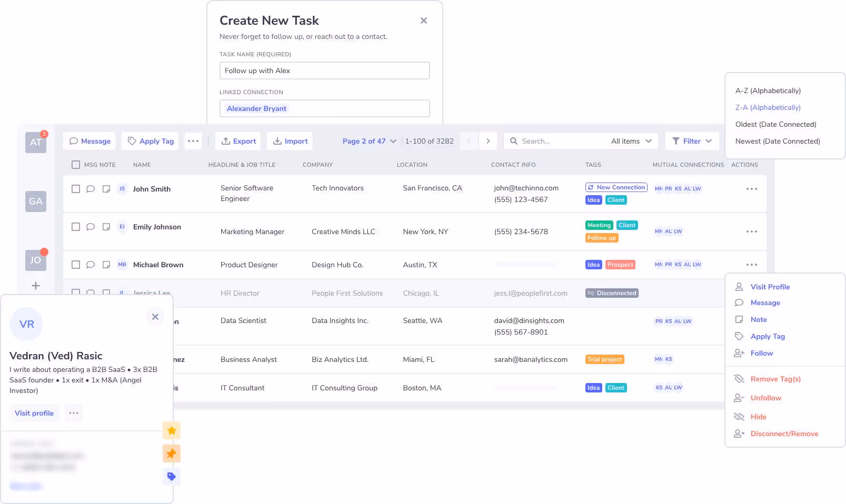Open the Page 2 of 47 dropdown
The height and width of the screenshot is (504, 846).
pos(369,141)
